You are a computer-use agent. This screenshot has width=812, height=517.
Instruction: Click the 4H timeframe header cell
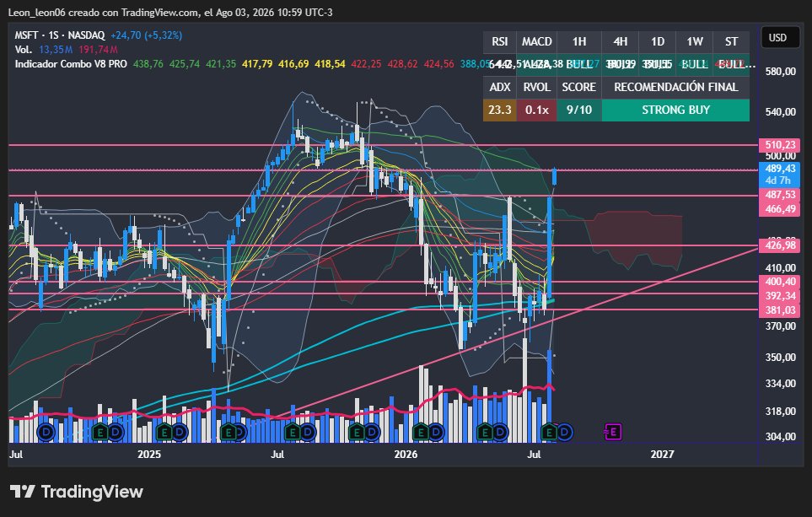[621, 41]
